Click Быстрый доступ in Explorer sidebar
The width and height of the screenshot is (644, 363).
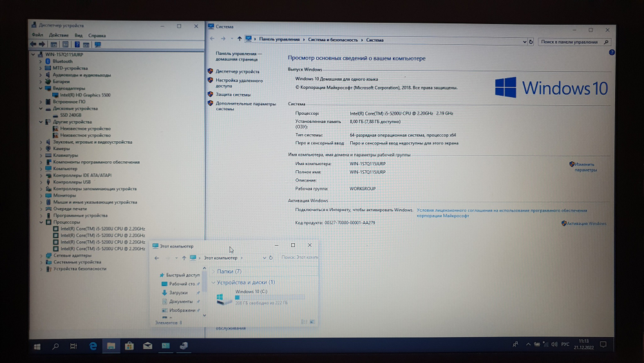pyautogui.click(x=183, y=275)
